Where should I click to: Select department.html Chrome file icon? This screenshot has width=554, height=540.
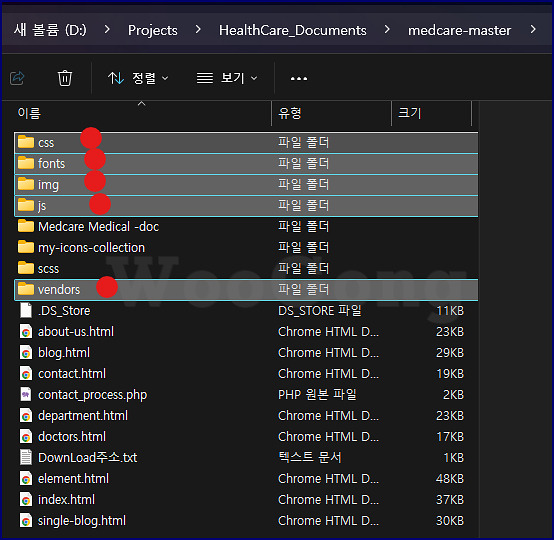[x=26, y=416]
